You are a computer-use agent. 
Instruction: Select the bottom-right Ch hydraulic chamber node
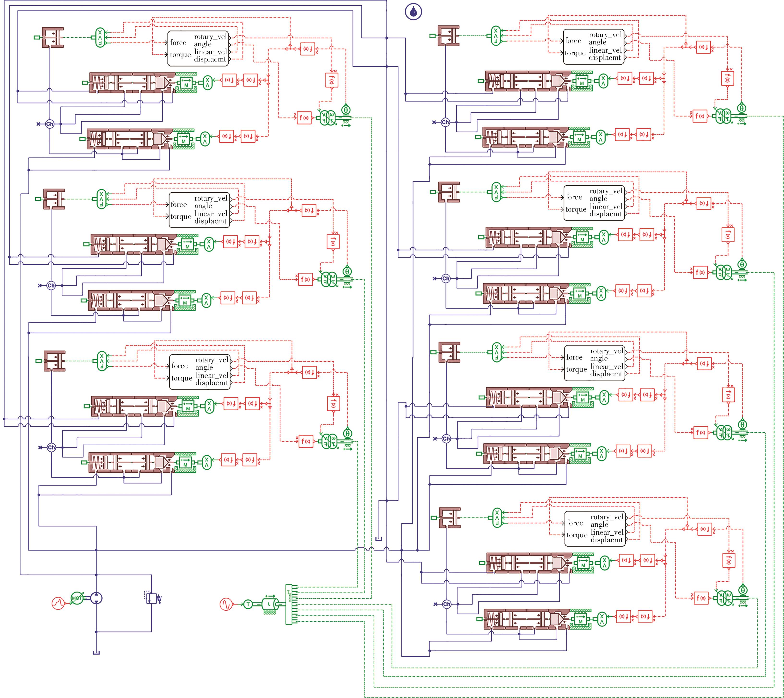(446, 604)
